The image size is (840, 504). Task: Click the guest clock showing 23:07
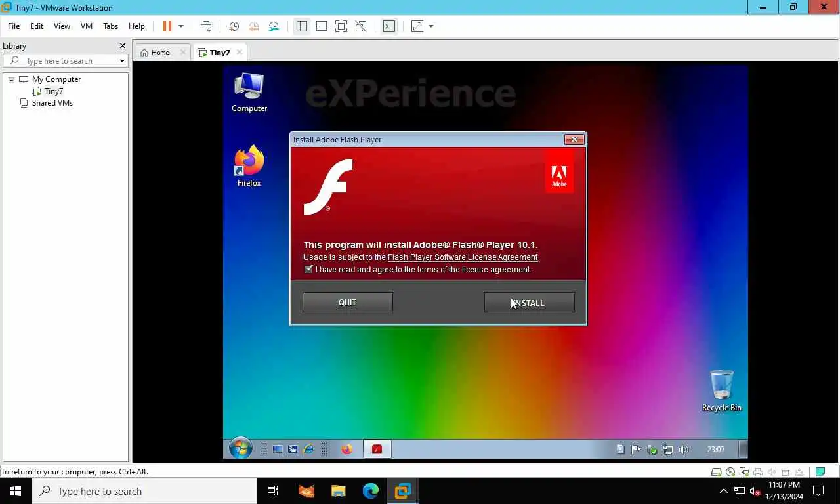pyautogui.click(x=716, y=450)
